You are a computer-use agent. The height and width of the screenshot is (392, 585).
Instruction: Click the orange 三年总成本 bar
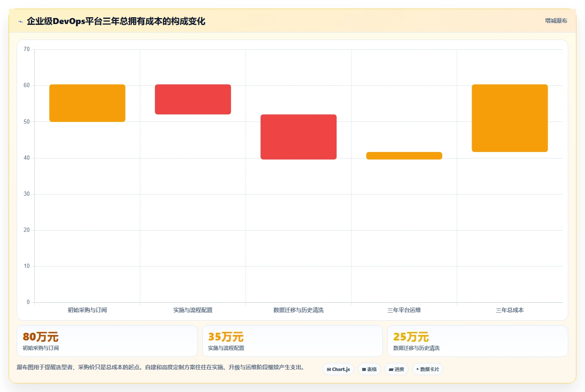(509, 118)
